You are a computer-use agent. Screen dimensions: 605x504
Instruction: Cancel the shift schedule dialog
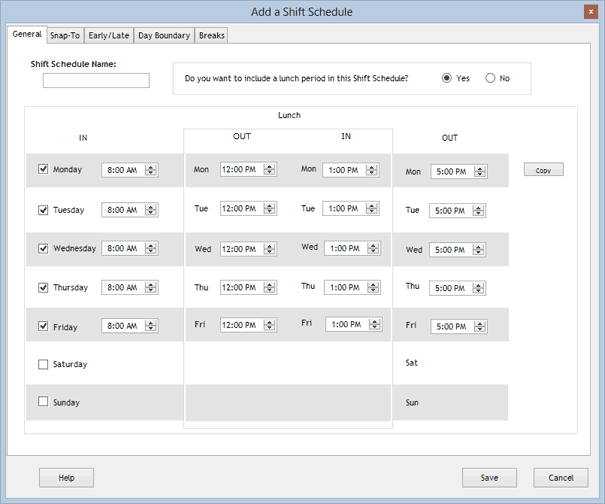click(x=561, y=478)
